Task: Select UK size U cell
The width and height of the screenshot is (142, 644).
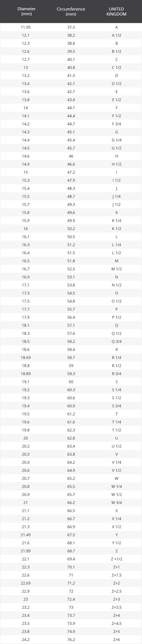Action: pos(116,438)
